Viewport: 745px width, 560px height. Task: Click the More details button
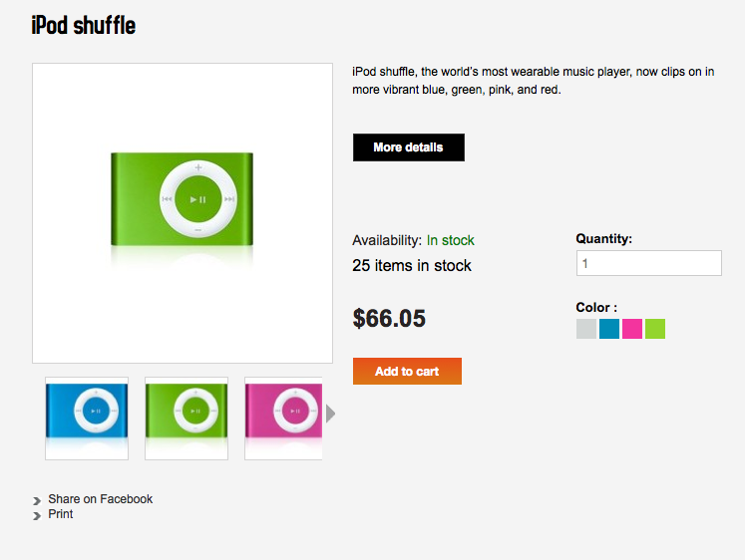click(408, 147)
